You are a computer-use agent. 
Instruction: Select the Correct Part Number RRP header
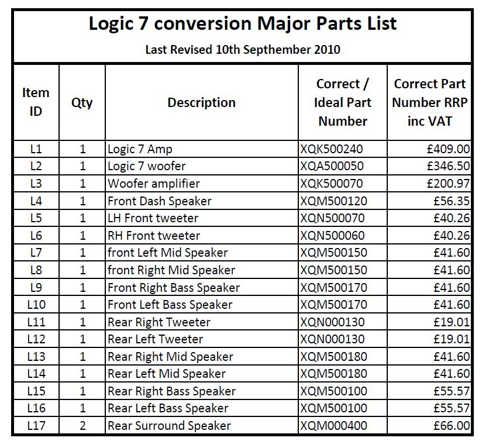(429, 102)
